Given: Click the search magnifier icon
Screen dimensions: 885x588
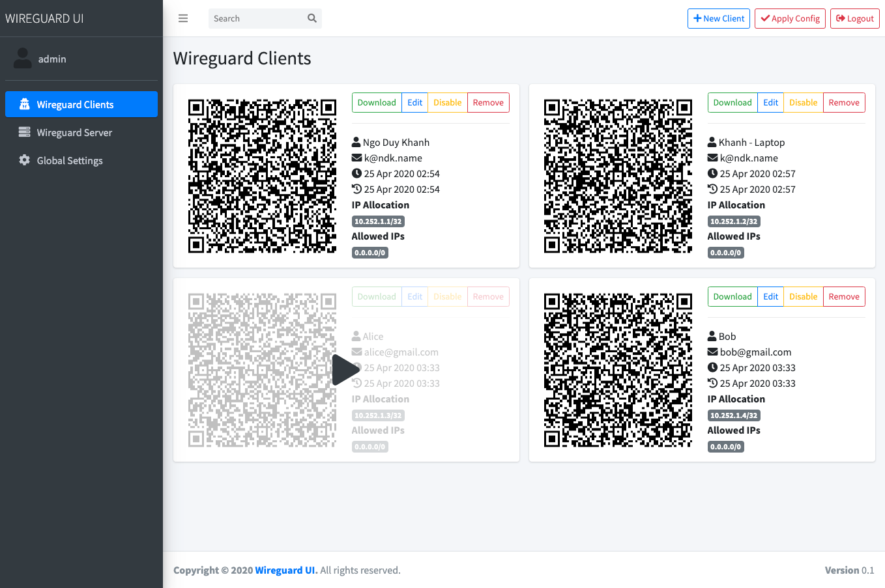Looking at the screenshot, I should 312,18.
